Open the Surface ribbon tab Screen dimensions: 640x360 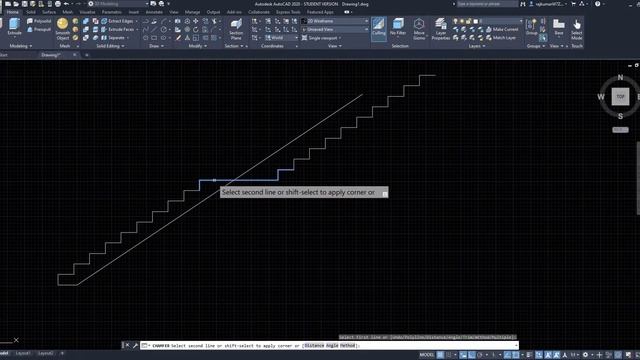(x=49, y=12)
